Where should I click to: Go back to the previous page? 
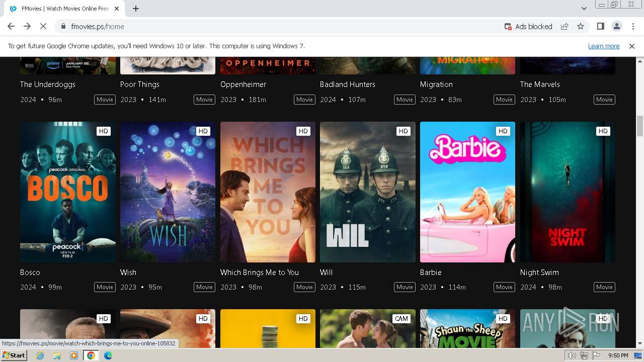point(11,27)
